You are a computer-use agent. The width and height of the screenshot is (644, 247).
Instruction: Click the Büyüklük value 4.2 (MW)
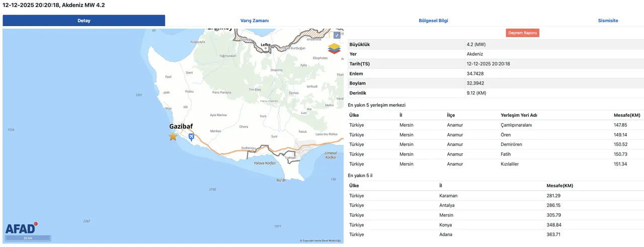(x=476, y=44)
